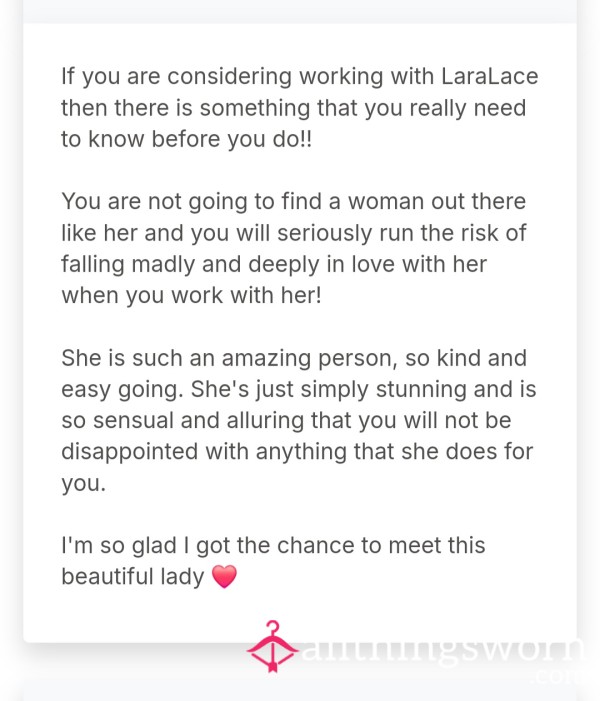Click the sentence 'I'm so glad I got'
Screen dimensions: 600x701
coord(273,561)
